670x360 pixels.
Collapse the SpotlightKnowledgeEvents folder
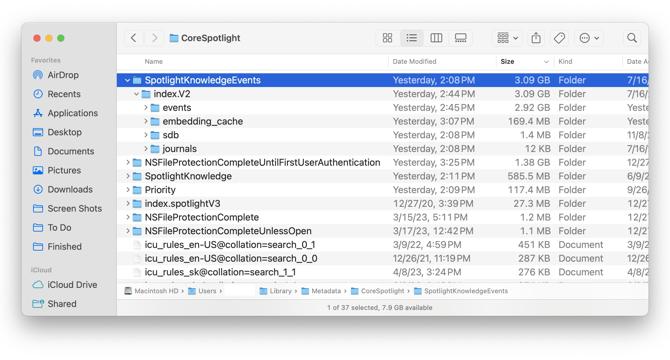(127, 80)
